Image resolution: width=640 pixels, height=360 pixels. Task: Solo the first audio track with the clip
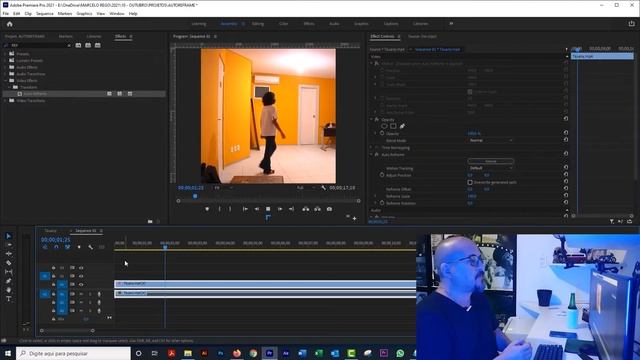(90, 294)
